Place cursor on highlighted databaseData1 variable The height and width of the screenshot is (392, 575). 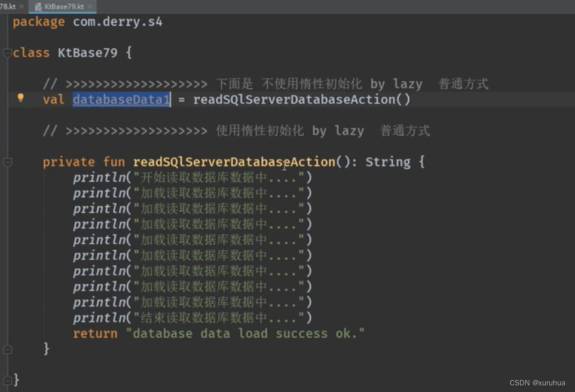(121, 99)
